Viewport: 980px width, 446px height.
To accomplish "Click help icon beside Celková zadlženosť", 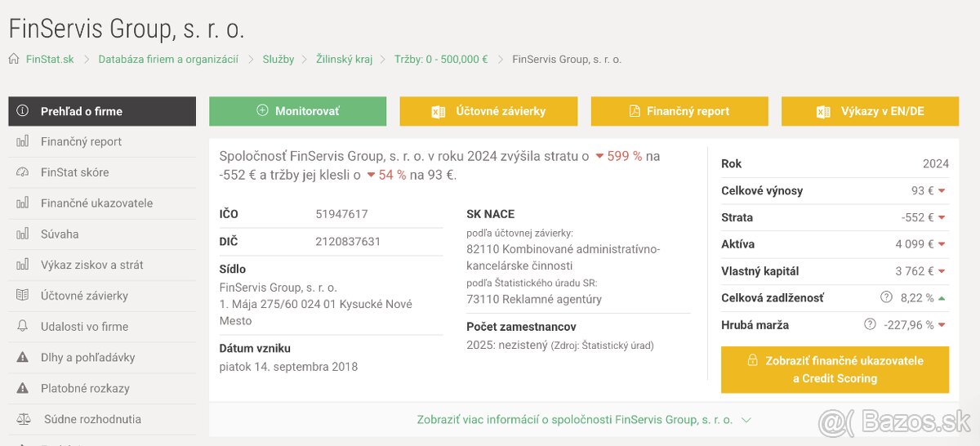I will pyautogui.click(x=886, y=297).
